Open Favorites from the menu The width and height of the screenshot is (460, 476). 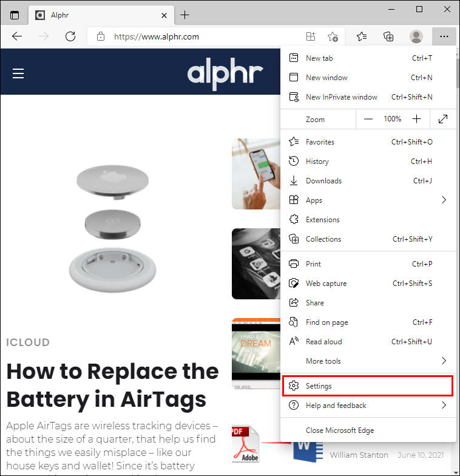pyautogui.click(x=368, y=142)
